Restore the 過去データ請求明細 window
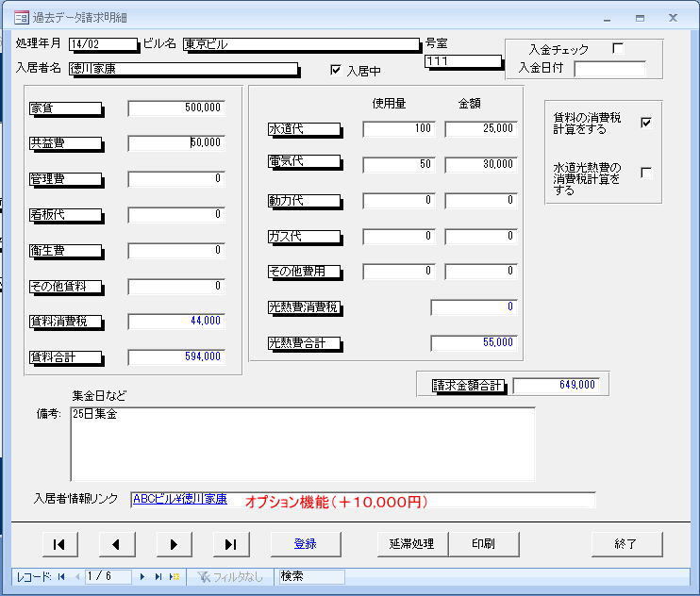The image size is (700, 596). tap(641, 18)
